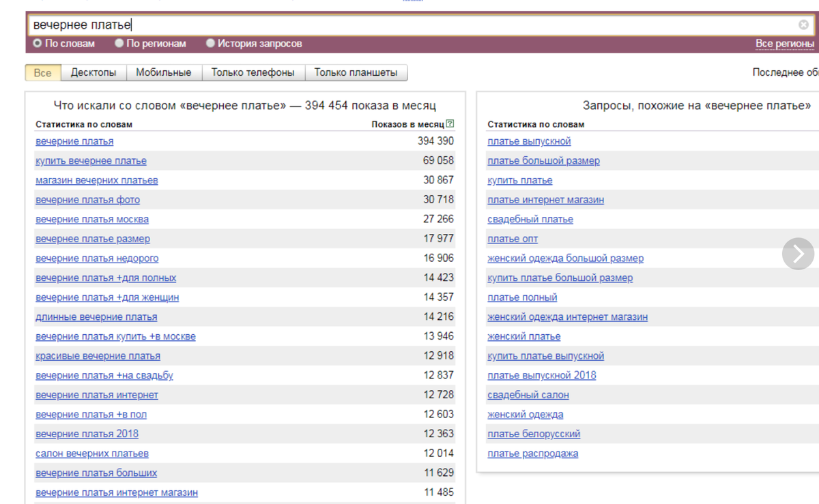Image resolution: width=819 pixels, height=504 pixels.
Task: Click the right arrow carousel button
Action: [x=798, y=254]
